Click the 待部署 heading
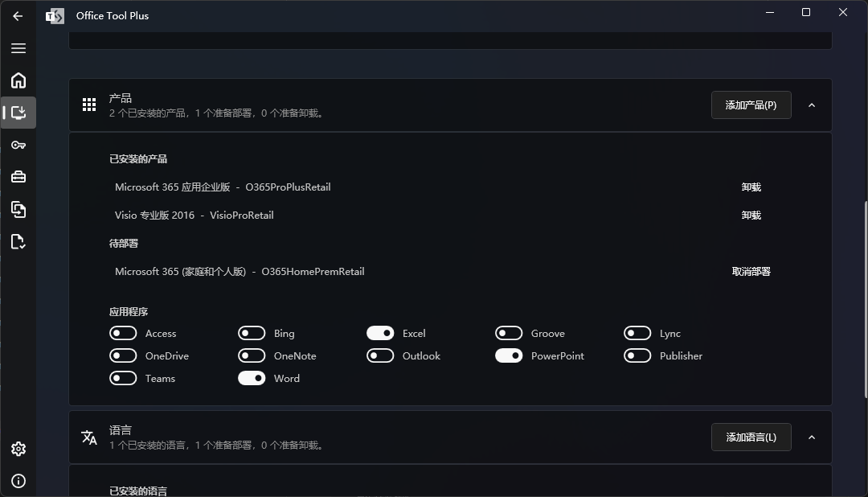868x497 pixels. 124,243
